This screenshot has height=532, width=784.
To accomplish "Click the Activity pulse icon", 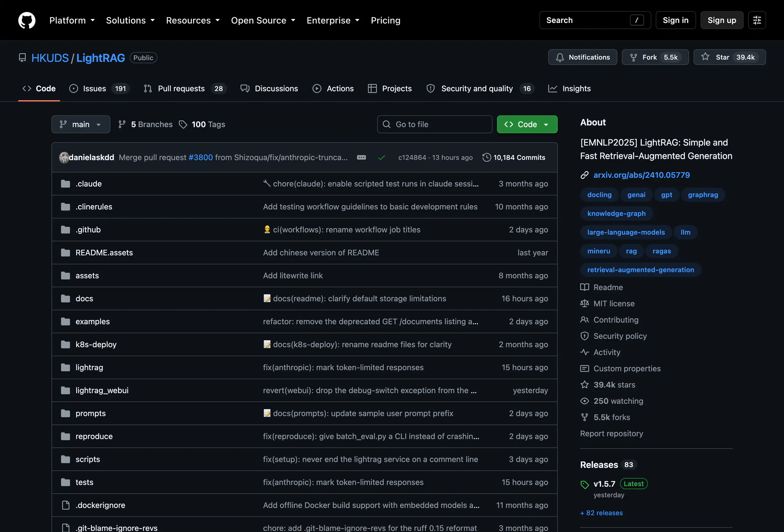I will tap(585, 352).
